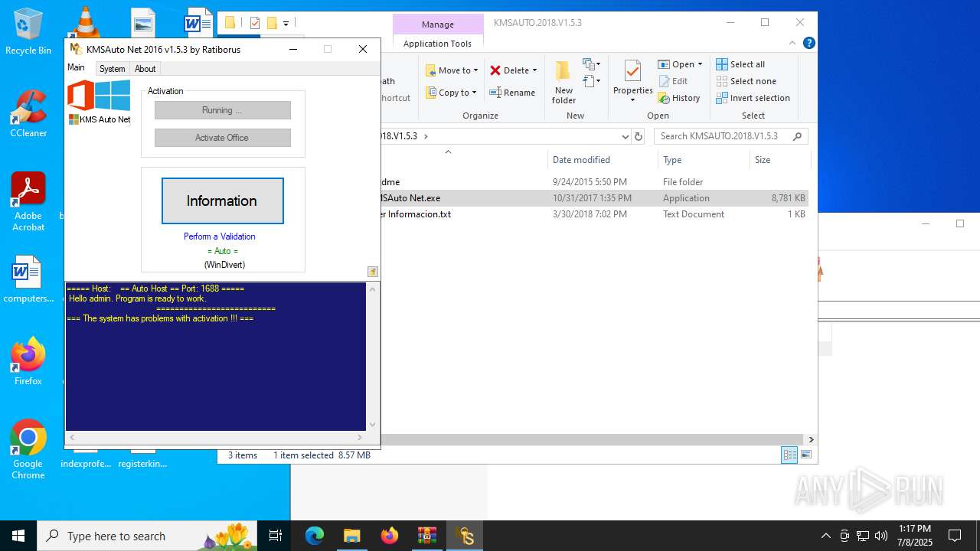Open Firefox from taskbar
This screenshot has width=980, height=551.
[x=390, y=536]
